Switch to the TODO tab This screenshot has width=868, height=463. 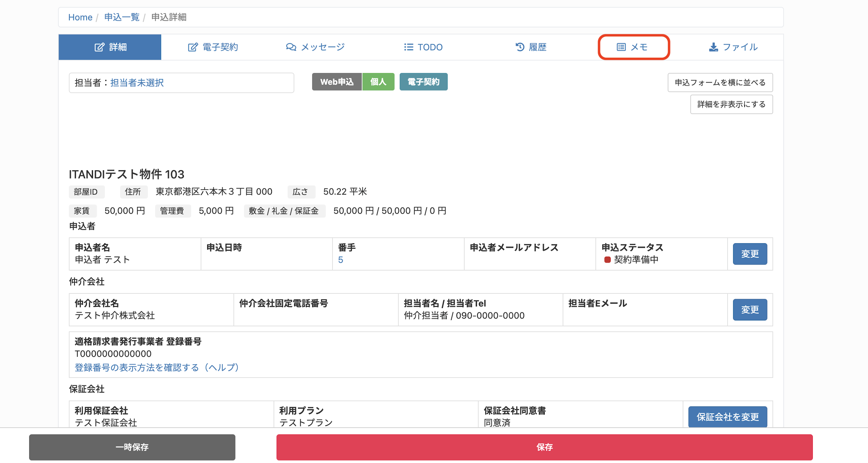tap(423, 47)
